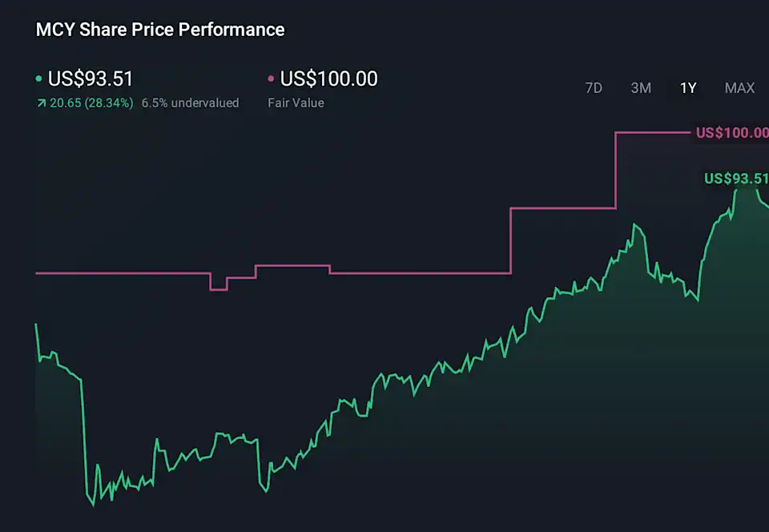769x532 pixels.
Task: Choose the 1Y time range
Action: coord(688,88)
